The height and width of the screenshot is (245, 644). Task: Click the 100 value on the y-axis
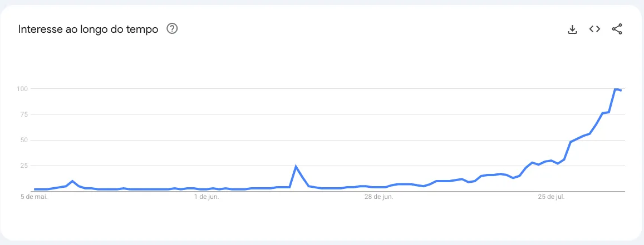point(22,89)
